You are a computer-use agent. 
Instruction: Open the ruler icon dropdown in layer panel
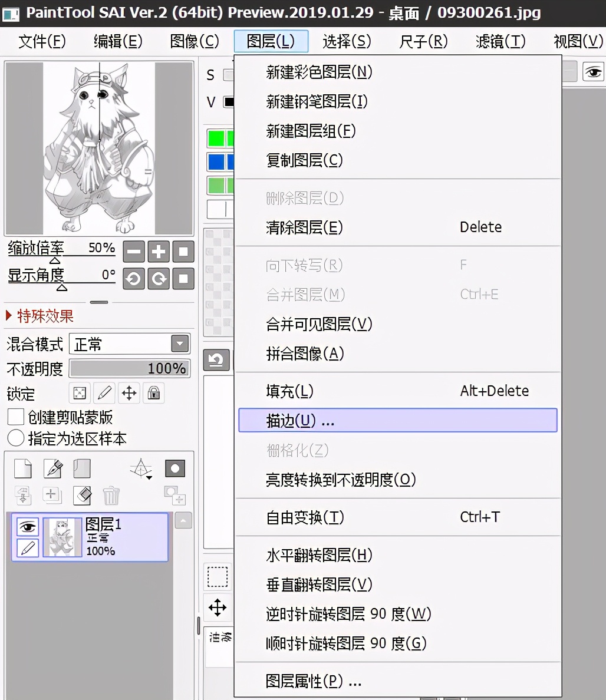(141, 468)
